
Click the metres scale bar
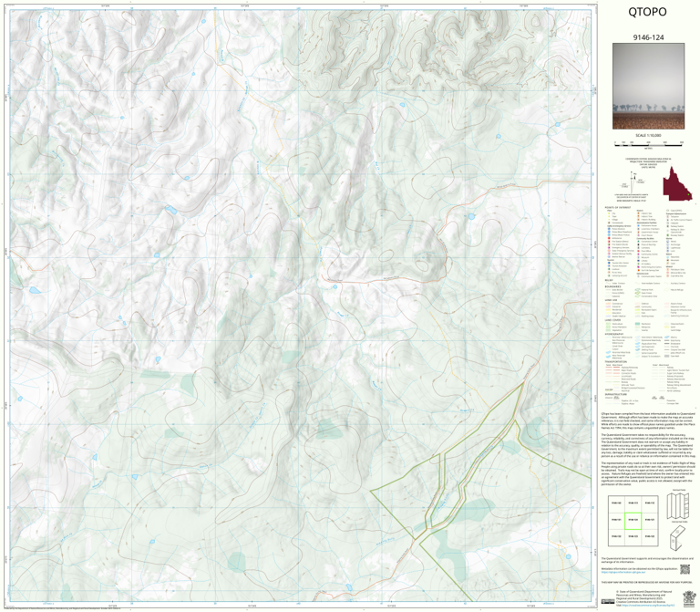click(x=648, y=144)
